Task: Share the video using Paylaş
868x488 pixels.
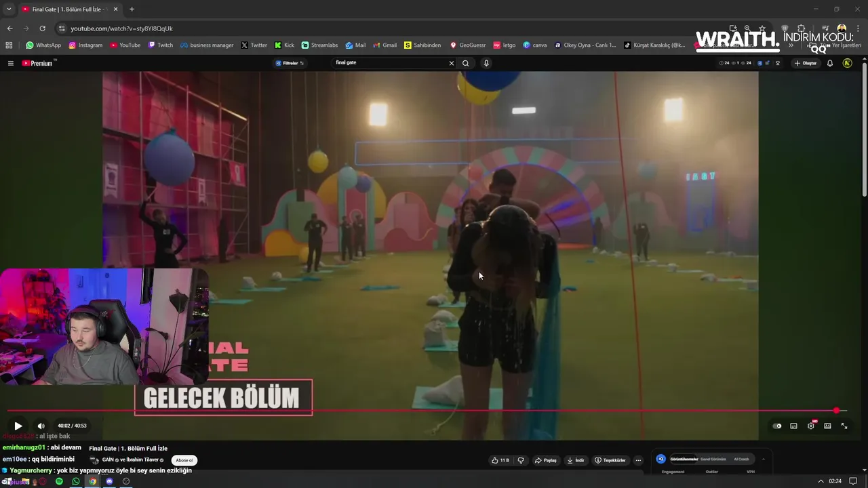Action: coord(545,460)
